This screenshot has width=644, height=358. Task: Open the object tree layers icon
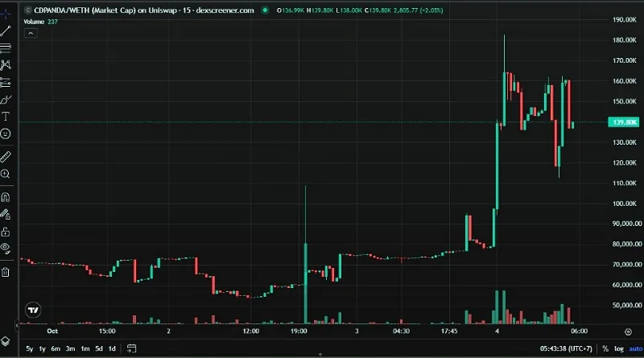coord(6,341)
